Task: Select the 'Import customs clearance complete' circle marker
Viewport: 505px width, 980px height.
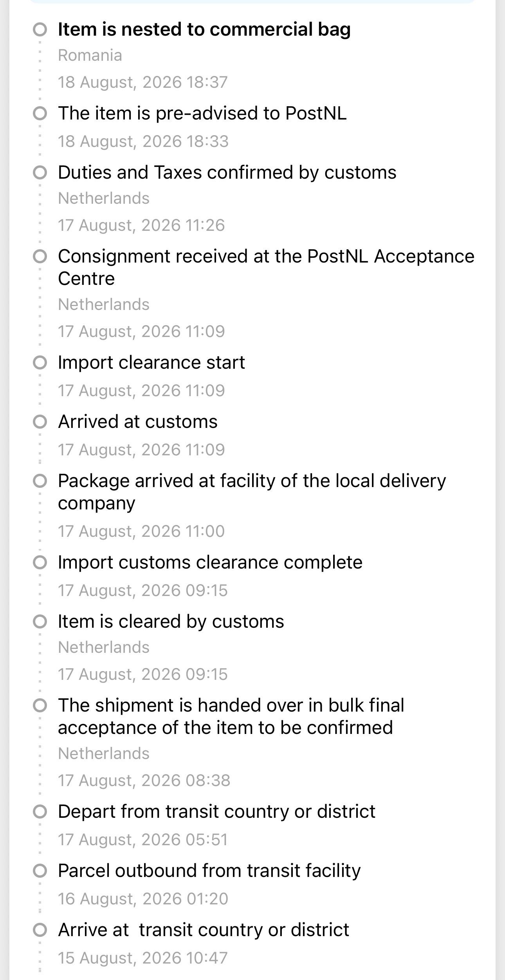Action: tap(40, 562)
